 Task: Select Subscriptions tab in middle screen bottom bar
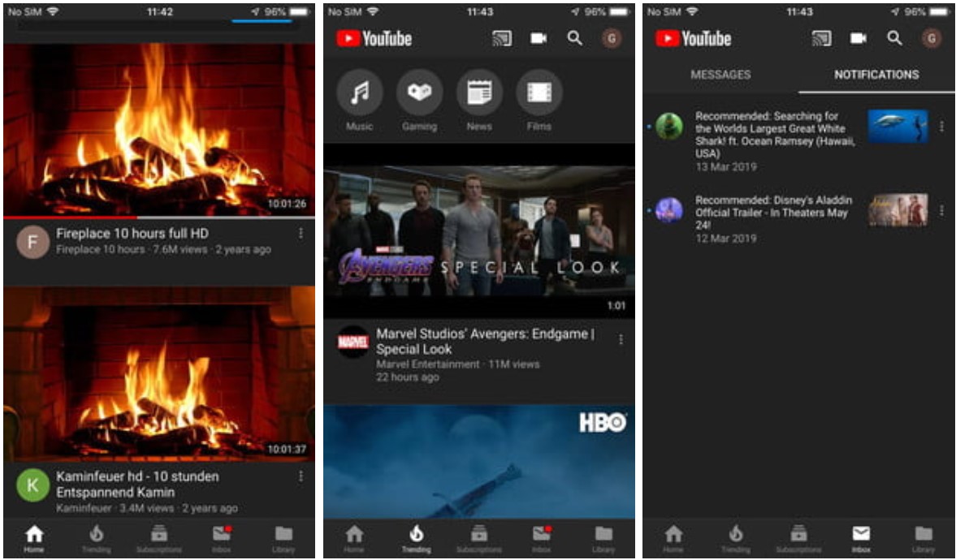pyautogui.click(x=478, y=539)
